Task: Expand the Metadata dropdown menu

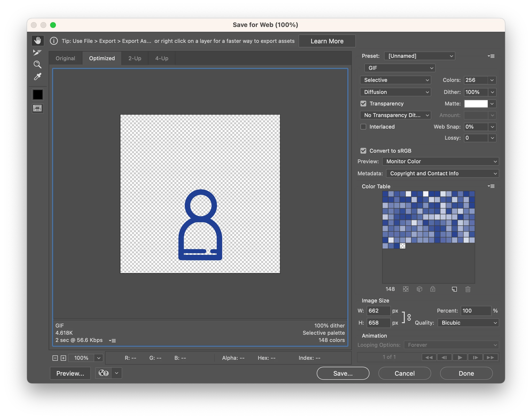Action: (x=442, y=174)
